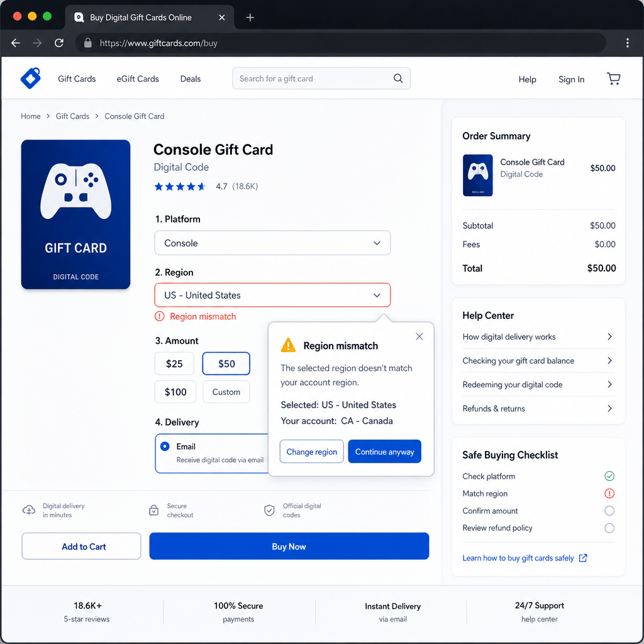Open Learn how to buy gift cards safely

click(x=518, y=558)
